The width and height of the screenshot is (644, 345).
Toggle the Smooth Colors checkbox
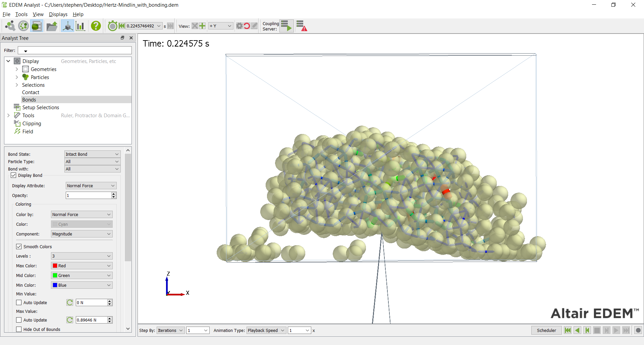(19, 247)
